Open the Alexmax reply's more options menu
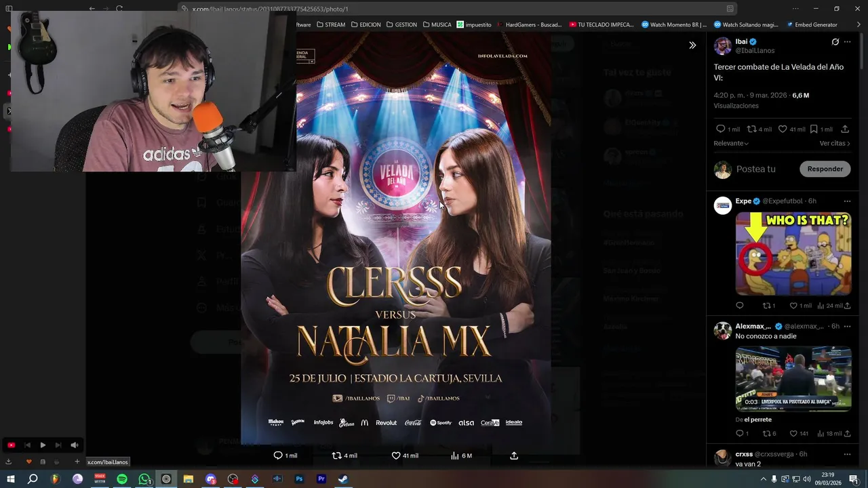Viewport: 868px width, 488px height. [x=847, y=326]
